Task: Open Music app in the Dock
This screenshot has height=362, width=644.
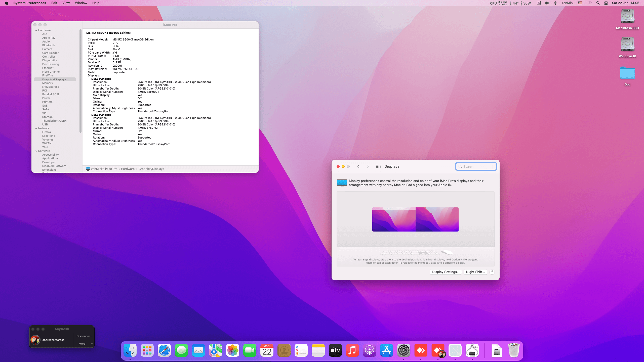Action: (352, 350)
